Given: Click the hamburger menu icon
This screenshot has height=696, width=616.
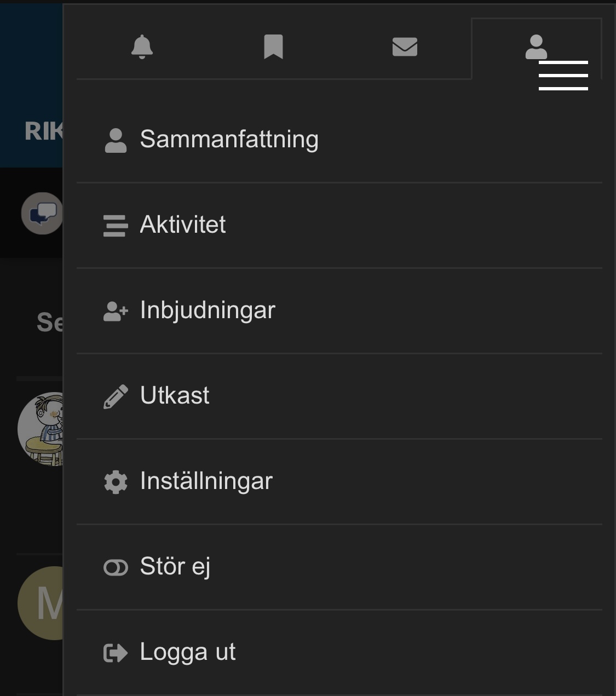Looking at the screenshot, I should coord(563,76).
